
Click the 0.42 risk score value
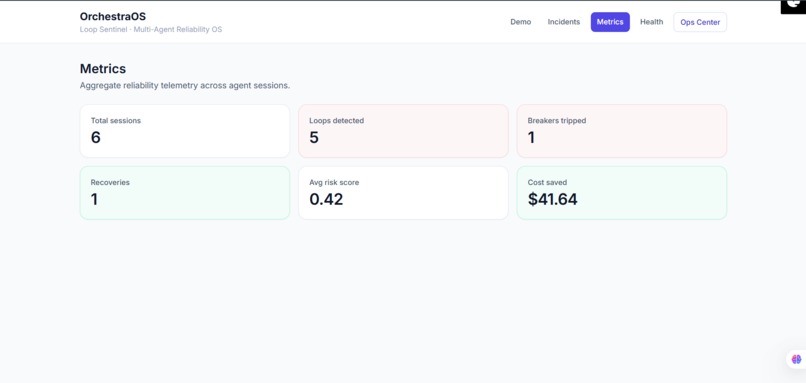coord(326,199)
